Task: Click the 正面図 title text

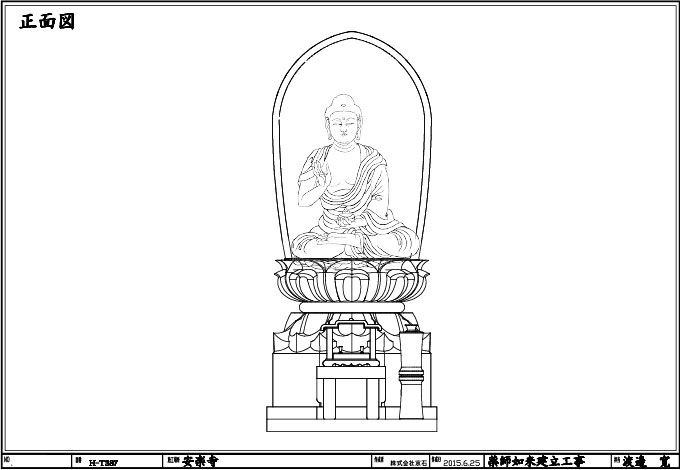Action: pos(47,22)
